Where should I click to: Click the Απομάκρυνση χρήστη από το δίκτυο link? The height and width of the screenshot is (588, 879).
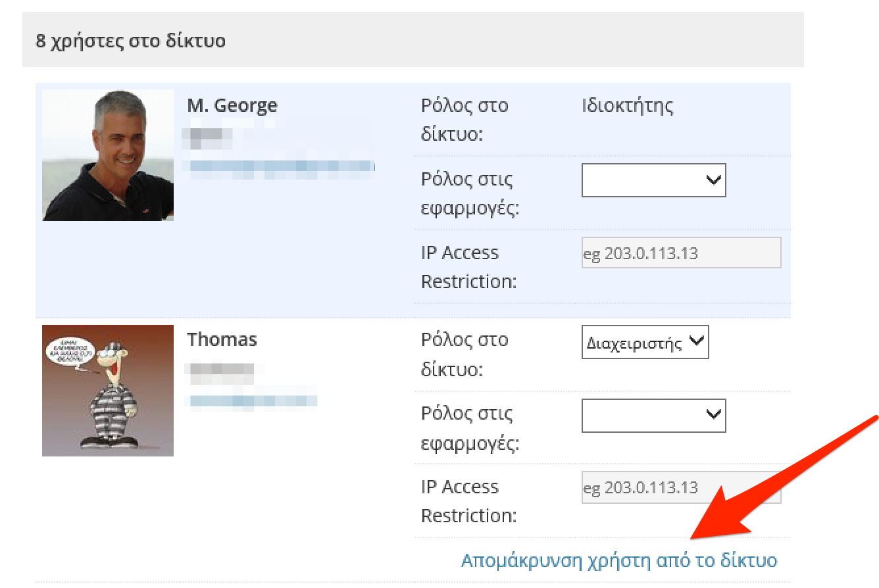pyautogui.click(x=617, y=560)
